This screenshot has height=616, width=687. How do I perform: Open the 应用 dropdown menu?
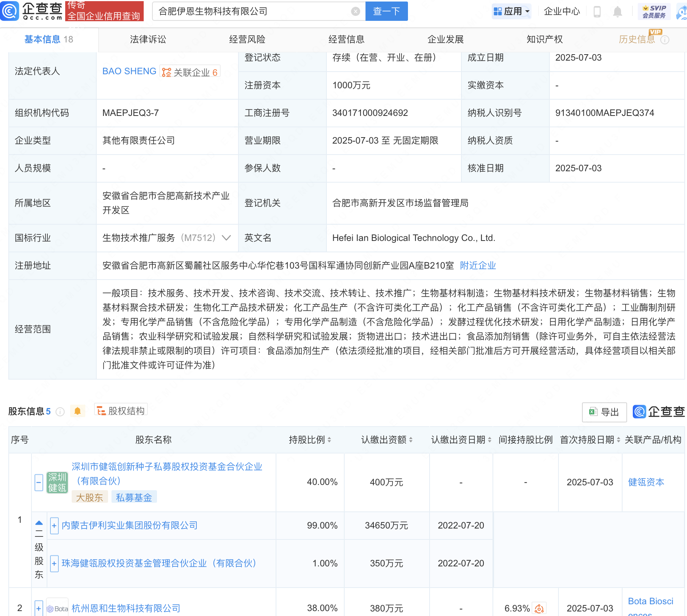pyautogui.click(x=511, y=11)
